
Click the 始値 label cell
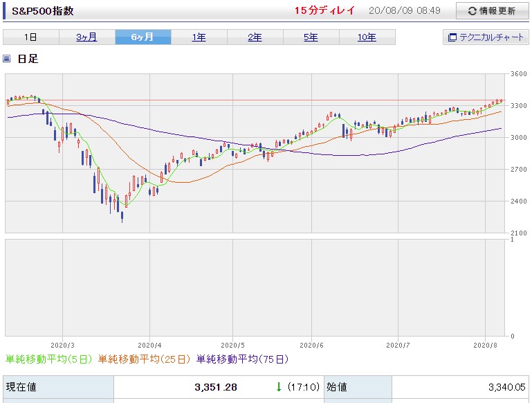point(358,387)
